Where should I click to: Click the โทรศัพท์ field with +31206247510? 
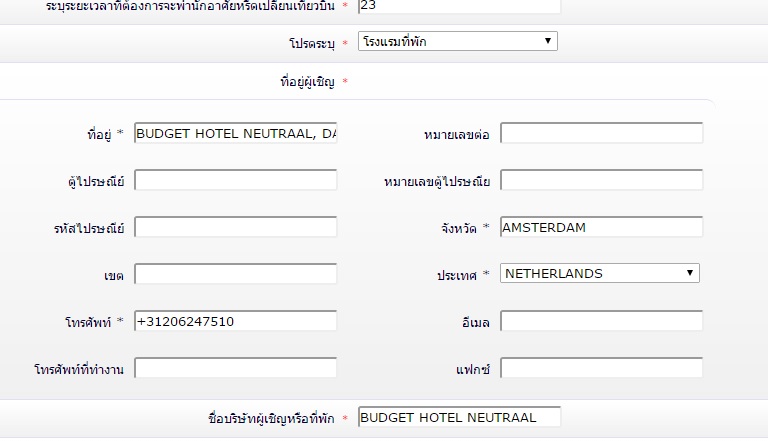235,321
